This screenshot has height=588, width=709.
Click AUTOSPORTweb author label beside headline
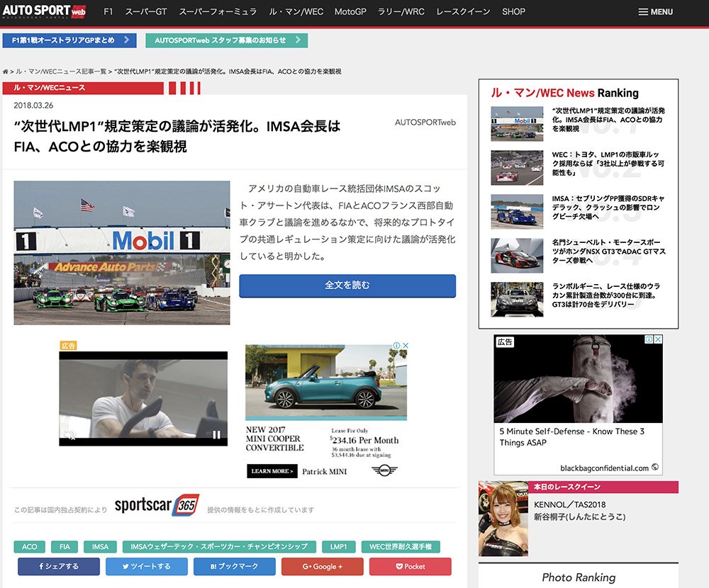(425, 123)
